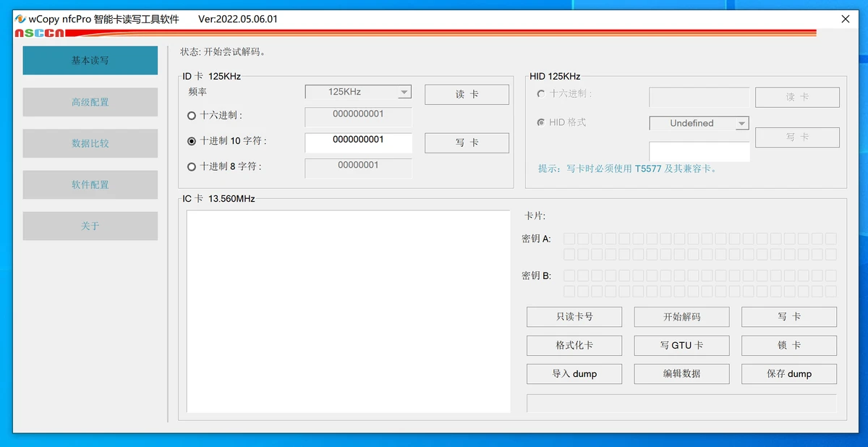Click first 密钥 A key box
Image resolution: width=868 pixels, height=447 pixels.
coord(569,239)
